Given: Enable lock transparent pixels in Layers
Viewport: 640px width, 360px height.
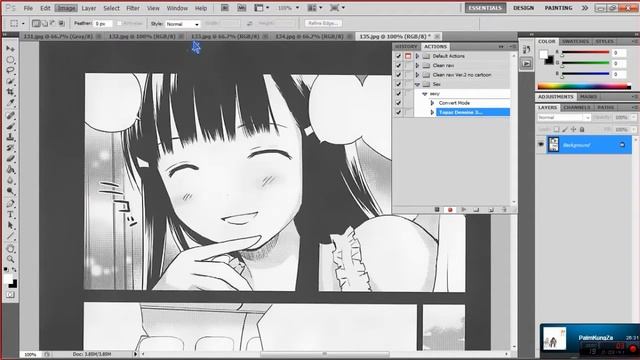Looking at the screenshot, I should click(556, 129).
